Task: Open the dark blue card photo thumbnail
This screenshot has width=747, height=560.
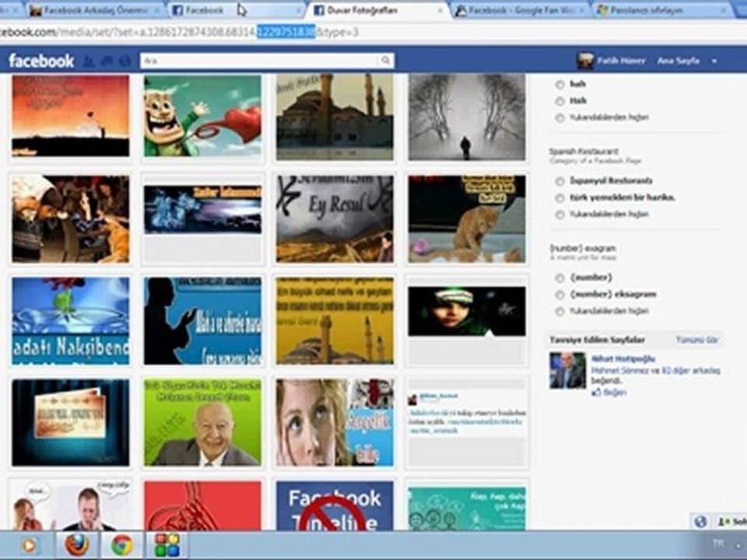Action: [x=71, y=422]
